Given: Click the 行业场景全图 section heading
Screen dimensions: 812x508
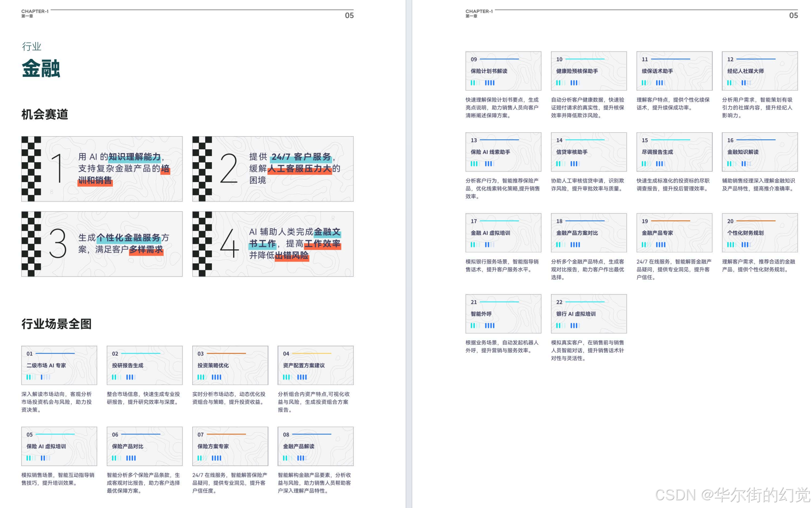Looking at the screenshot, I should pos(56,324).
